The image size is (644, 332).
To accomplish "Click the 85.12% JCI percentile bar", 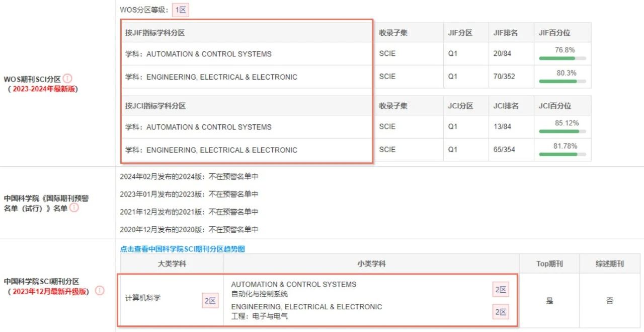I will 562,131.
